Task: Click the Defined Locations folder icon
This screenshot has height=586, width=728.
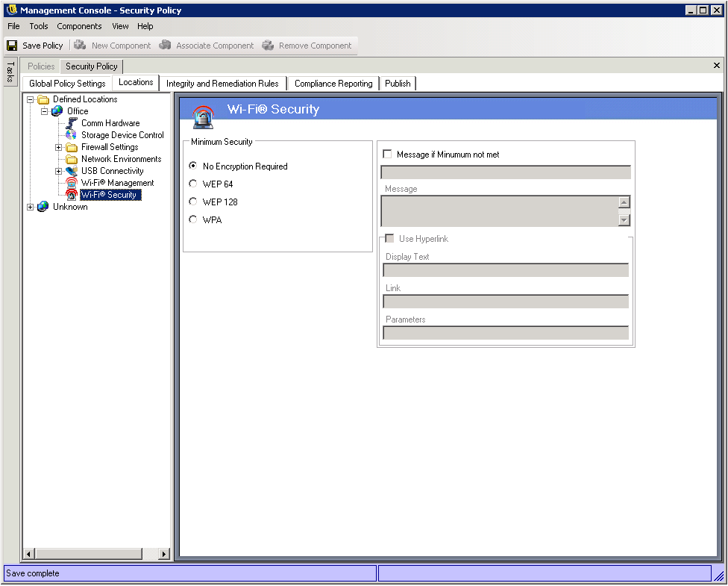Action: (x=43, y=99)
